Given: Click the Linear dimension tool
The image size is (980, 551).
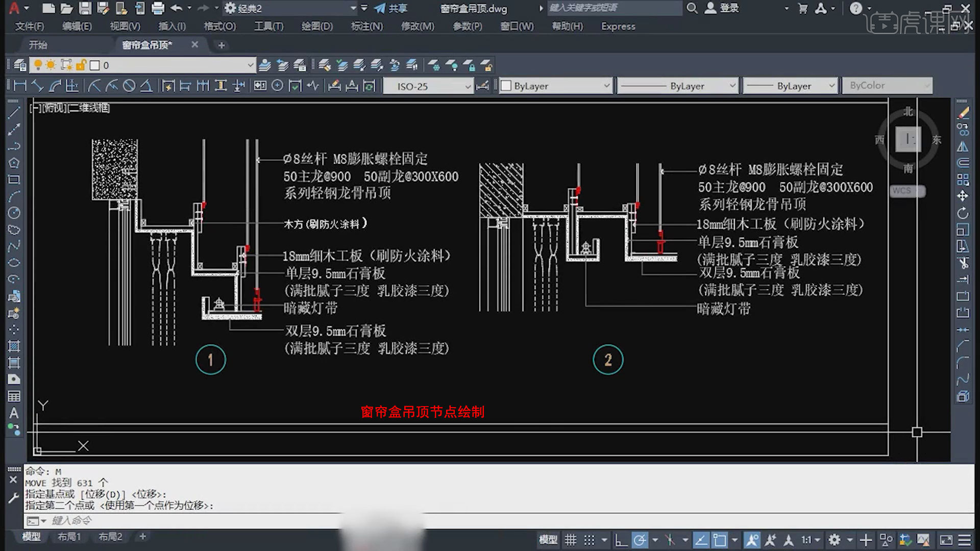Looking at the screenshot, I should 20,86.
